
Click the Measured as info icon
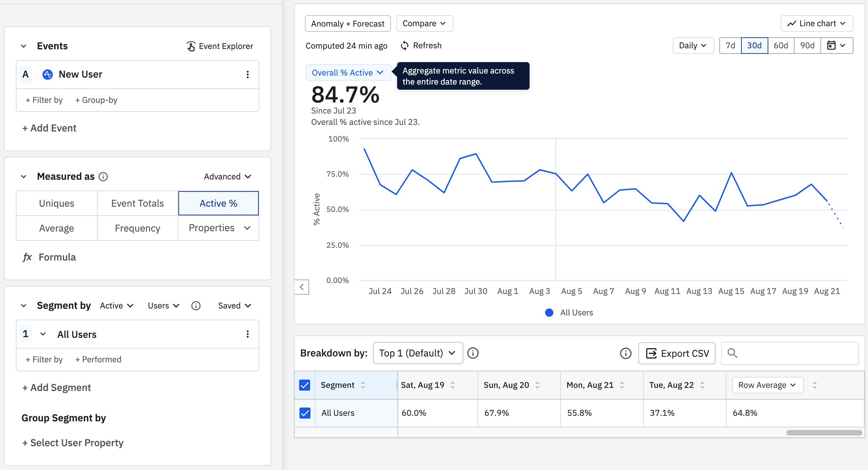pos(103,177)
